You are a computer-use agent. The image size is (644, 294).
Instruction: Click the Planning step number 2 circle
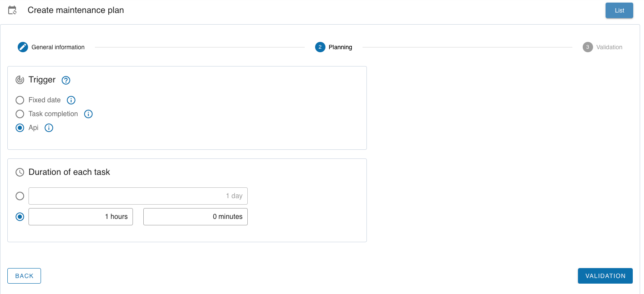click(x=320, y=47)
